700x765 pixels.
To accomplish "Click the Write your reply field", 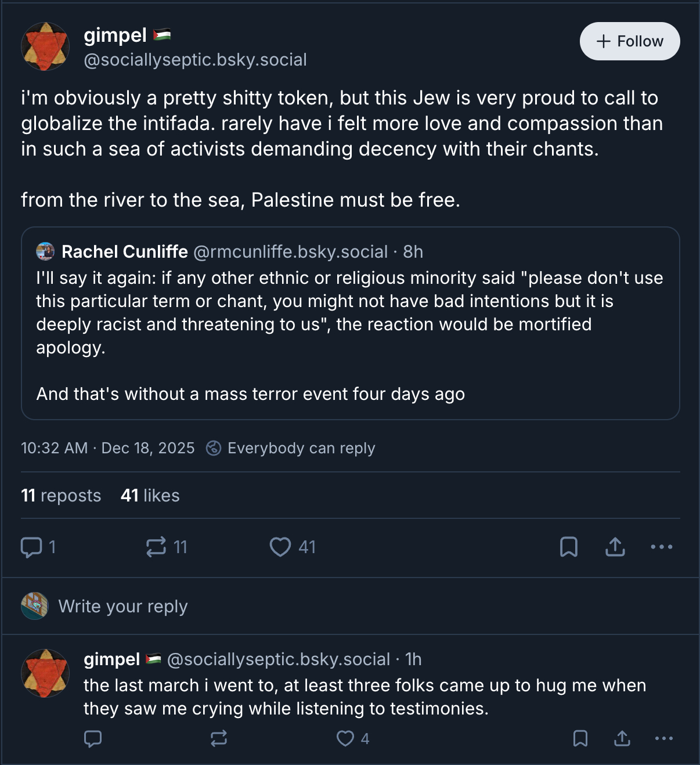I will 123,607.
